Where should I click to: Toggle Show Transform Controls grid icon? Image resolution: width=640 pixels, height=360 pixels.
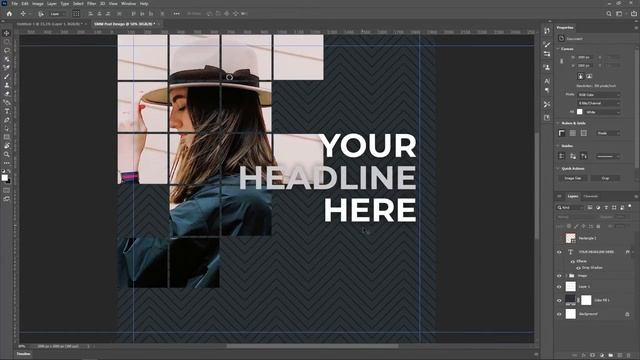pos(76,13)
